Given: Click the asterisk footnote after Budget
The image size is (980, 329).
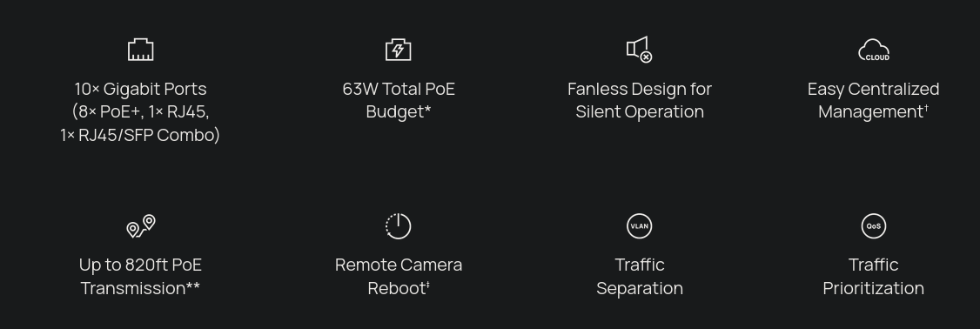Looking at the screenshot, I should tap(427, 111).
